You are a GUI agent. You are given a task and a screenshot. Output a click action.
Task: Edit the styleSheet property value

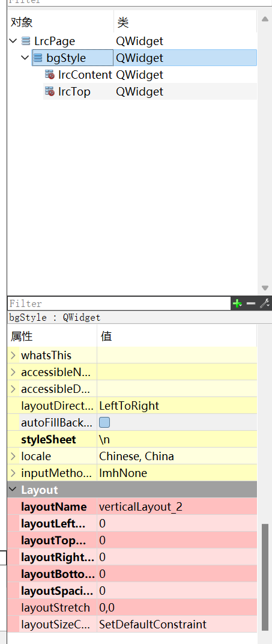click(177, 440)
